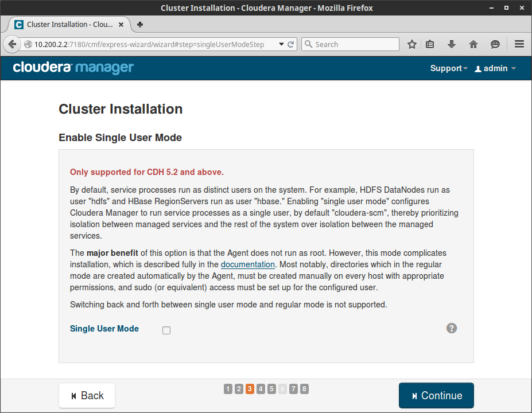Expand the Support dropdown menu
532x413 pixels.
pos(449,68)
